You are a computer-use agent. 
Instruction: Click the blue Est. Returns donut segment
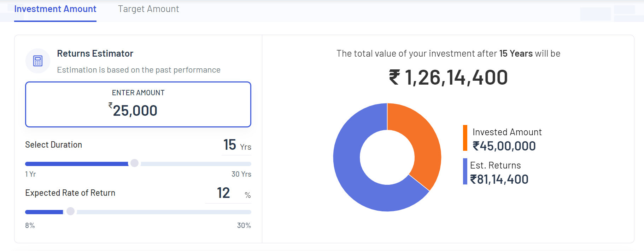357,177
